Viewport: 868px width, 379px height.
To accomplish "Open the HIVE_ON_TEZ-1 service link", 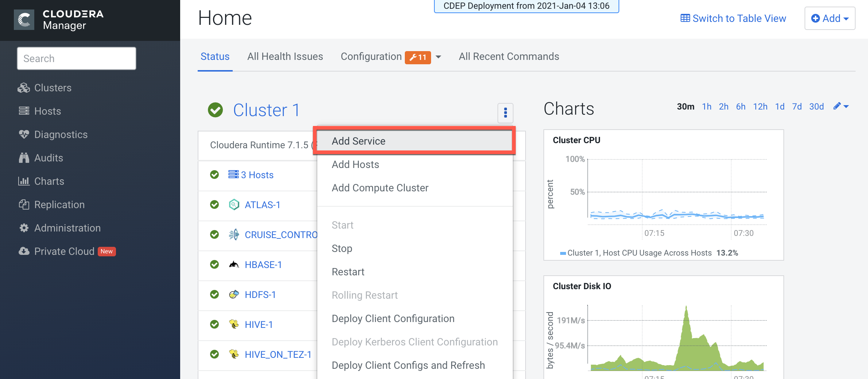I will (x=278, y=355).
